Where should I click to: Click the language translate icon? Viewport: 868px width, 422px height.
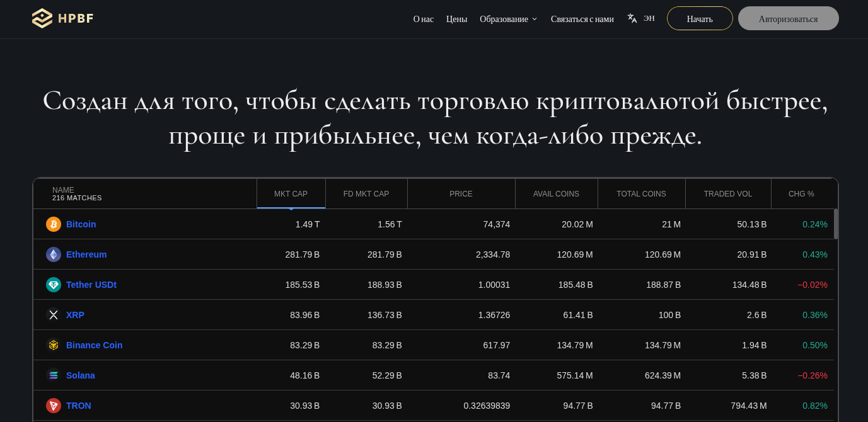pyautogui.click(x=632, y=18)
